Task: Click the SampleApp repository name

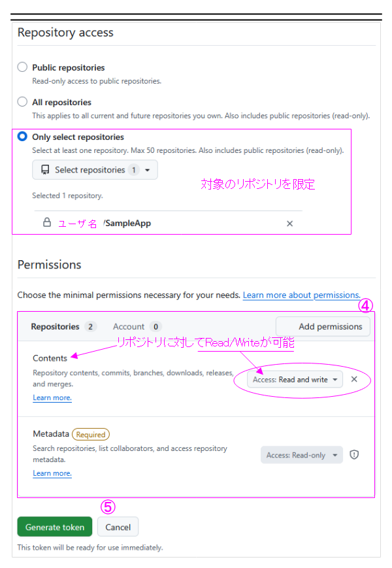Action: [128, 224]
